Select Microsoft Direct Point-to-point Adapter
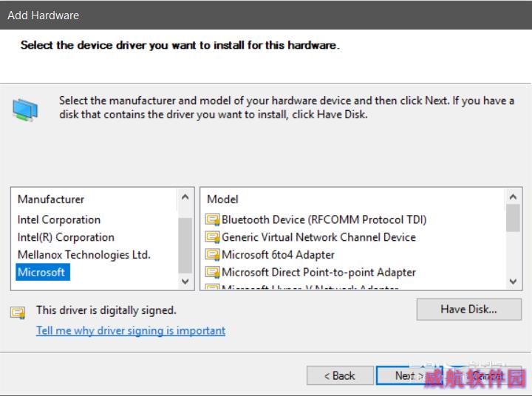 pyautogui.click(x=318, y=272)
